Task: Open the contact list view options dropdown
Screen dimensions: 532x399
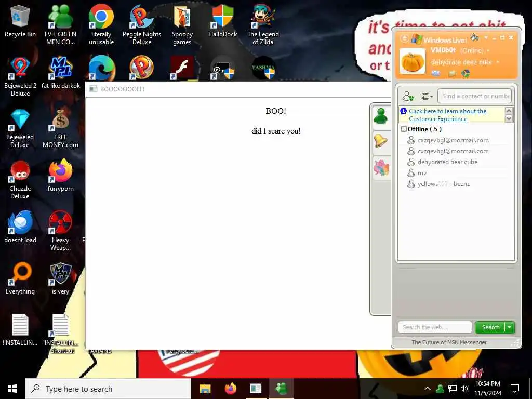Action: 427,96
